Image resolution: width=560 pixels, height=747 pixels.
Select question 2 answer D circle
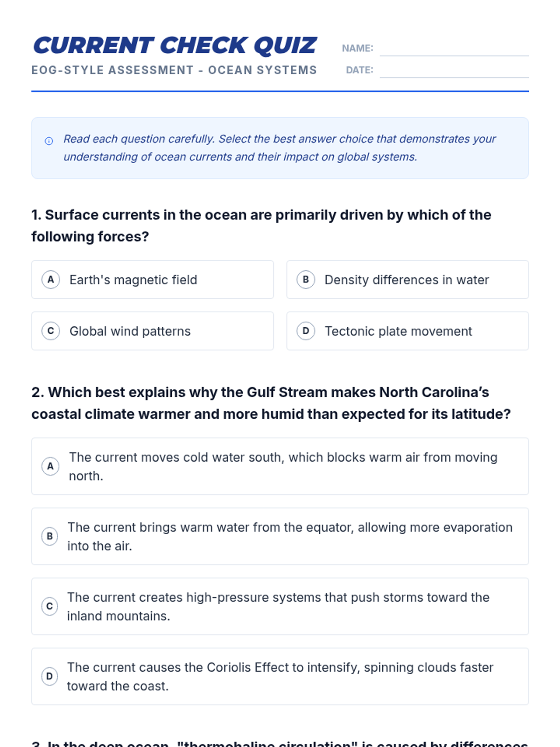pyautogui.click(x=49, y=676)
